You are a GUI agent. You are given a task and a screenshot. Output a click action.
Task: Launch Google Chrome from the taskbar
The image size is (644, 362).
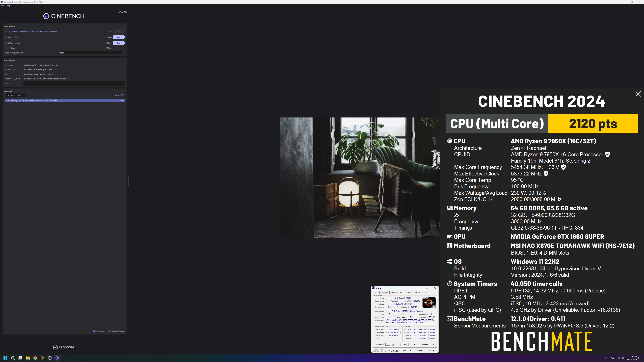[35, 358]
